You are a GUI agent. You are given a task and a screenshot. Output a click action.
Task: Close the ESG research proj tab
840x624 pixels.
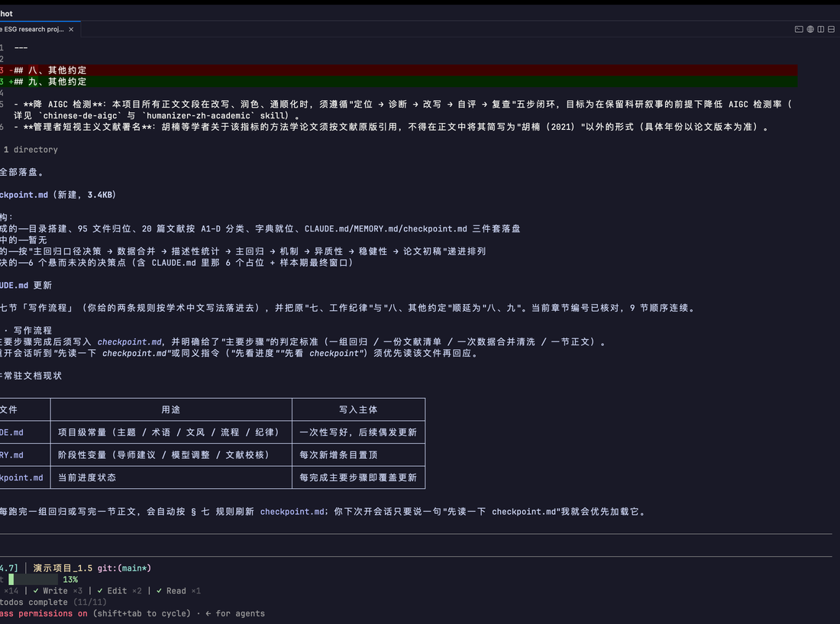pyautogui.click(x=71, y=30)
